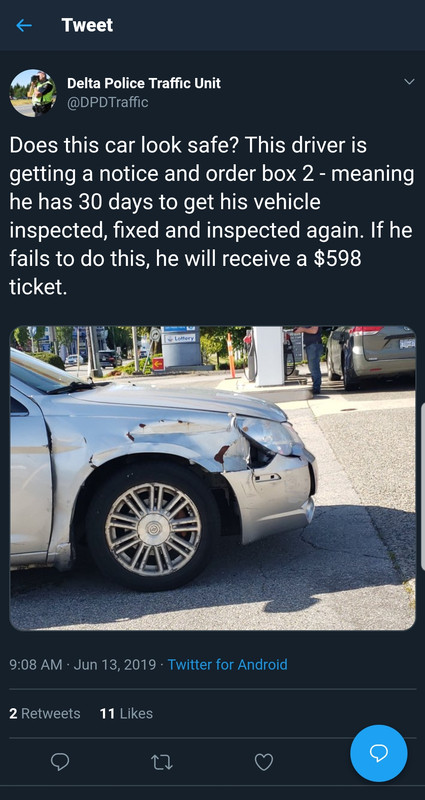Open the @DPDTraffic handle
Viewport: 425px width, 800px height.
pyautogui.click(x=108, y=102)
